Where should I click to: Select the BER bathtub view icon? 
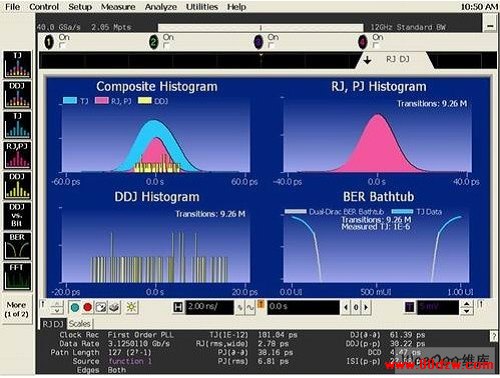pyautogui.click(x=17, y=246)
